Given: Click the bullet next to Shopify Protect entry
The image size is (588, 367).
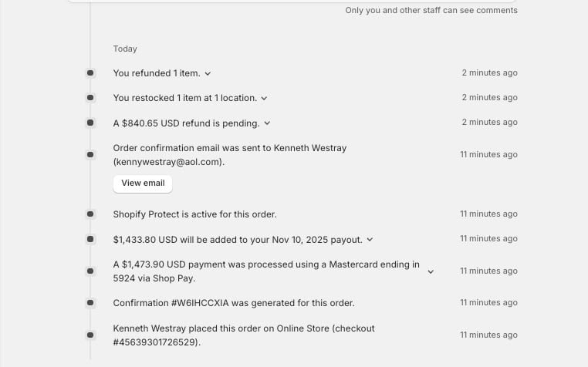Looking at the screenshot, I should tap(90, 214).
